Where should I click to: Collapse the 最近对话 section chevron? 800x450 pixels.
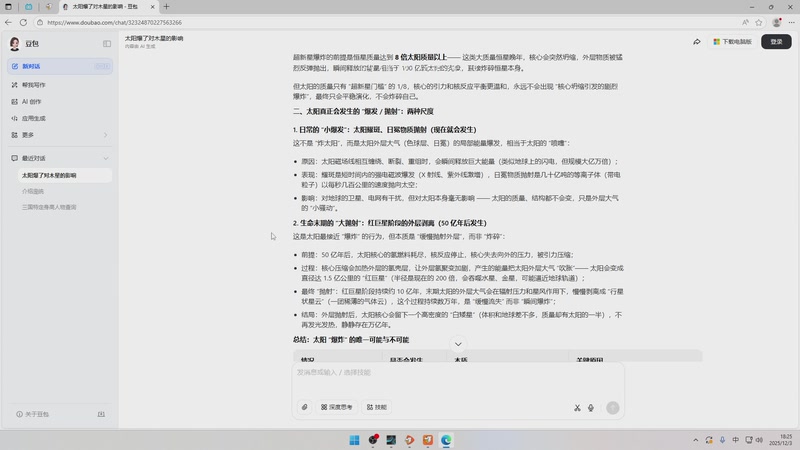[106, 159]
